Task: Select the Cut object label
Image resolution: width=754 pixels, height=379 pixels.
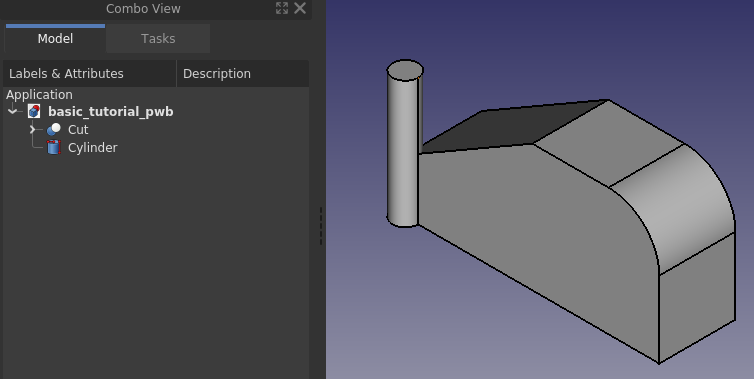Action: 78,129
